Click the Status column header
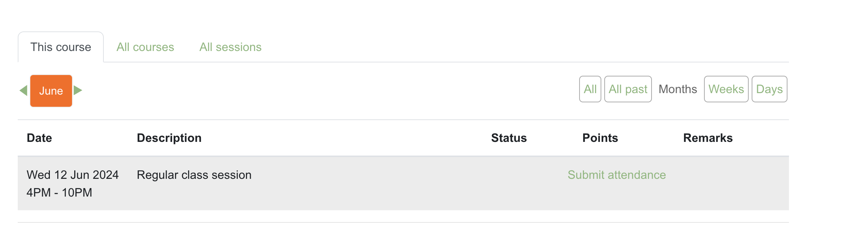Viewport: 868px width, 235px height. point(509,138)
